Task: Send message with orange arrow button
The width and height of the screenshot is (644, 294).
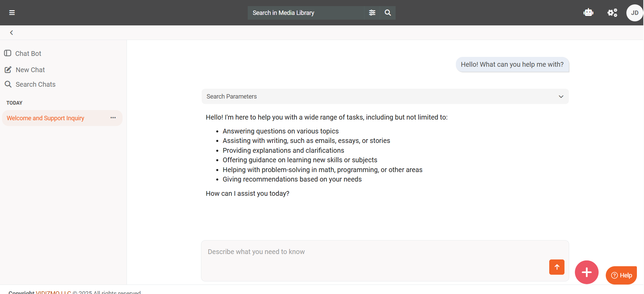Action: pos(557,267)
